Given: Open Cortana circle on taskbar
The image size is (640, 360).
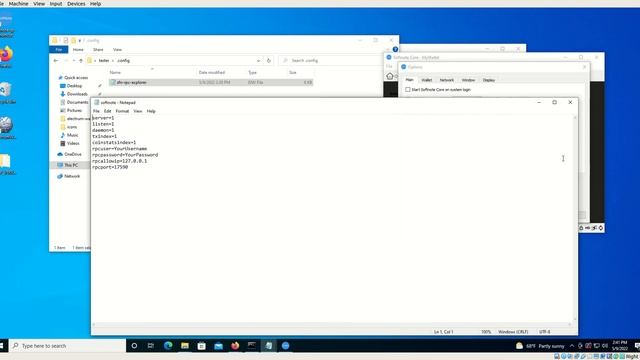Looking at the screenshot, I should (134, 346).
